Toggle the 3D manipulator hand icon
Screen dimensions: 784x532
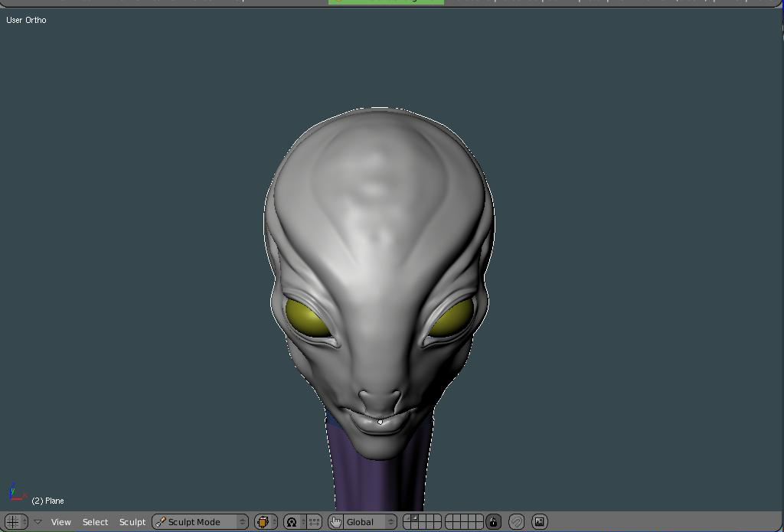click(335, 522)
